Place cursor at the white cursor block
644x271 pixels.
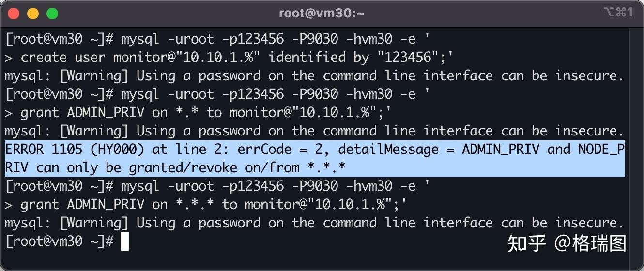coord(125,241)
